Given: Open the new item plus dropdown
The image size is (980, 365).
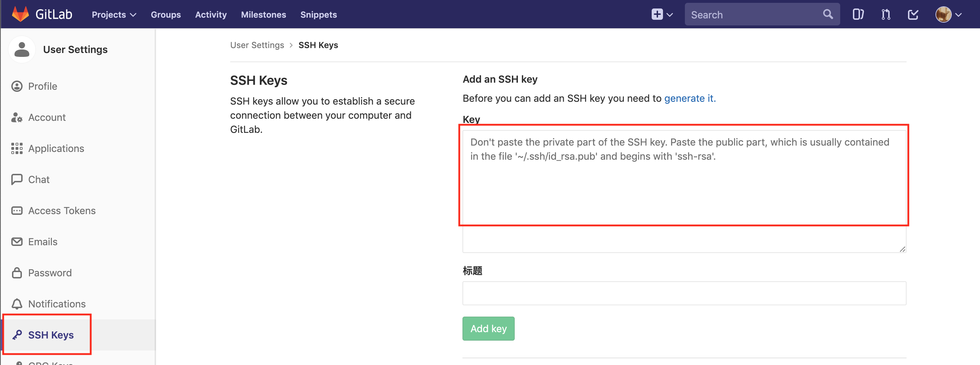Looking at the screenshot, I should pos(662,14).
